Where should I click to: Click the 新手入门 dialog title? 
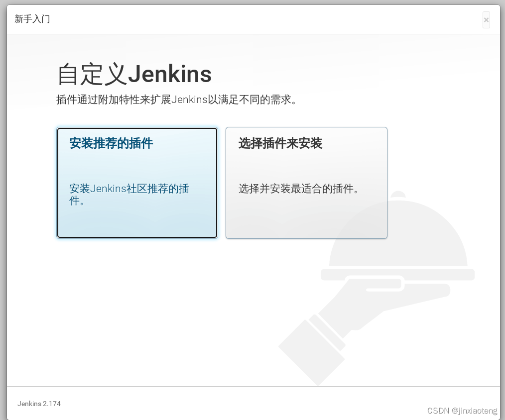click(32, 19)
